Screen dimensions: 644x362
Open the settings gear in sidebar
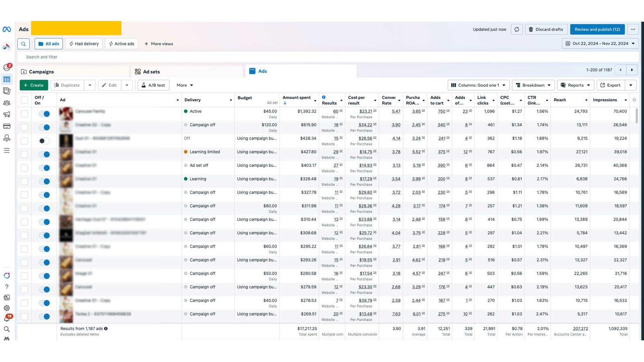pos(7,308)
